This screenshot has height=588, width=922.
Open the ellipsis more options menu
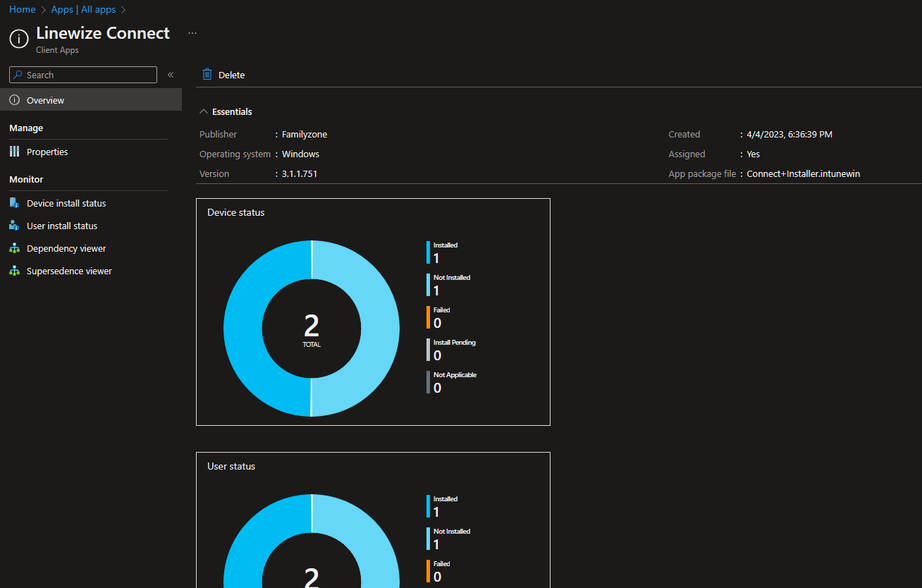192,32
